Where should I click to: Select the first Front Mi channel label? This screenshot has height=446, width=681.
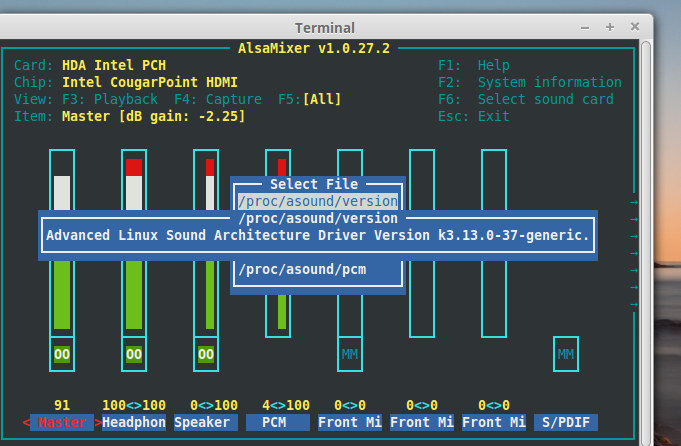(350, 423)
